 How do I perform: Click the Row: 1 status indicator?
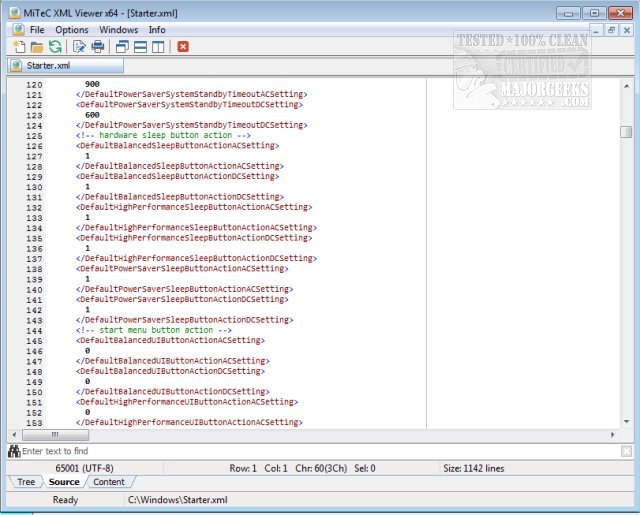click(x=243, y=468)
